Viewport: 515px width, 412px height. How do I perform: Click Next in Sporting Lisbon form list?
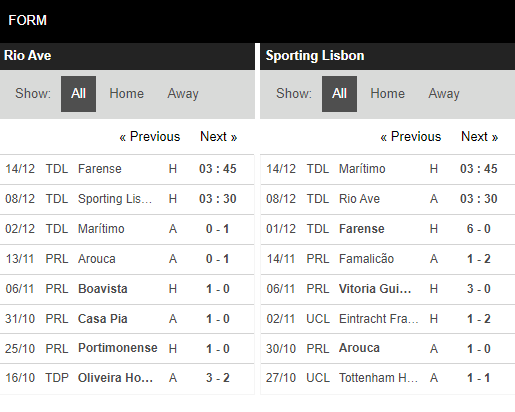click(480, 137)
